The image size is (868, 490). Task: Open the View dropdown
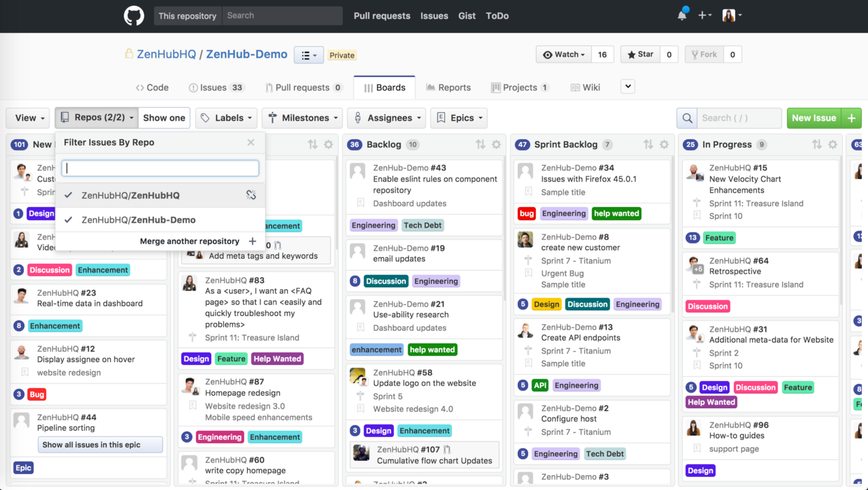pyautogui.click(x=28, y=118)
